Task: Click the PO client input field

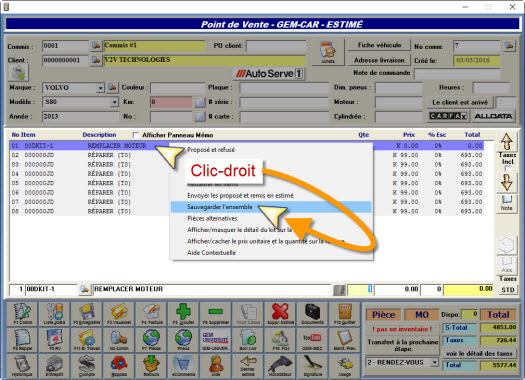Action: click(x=276, y=46)
